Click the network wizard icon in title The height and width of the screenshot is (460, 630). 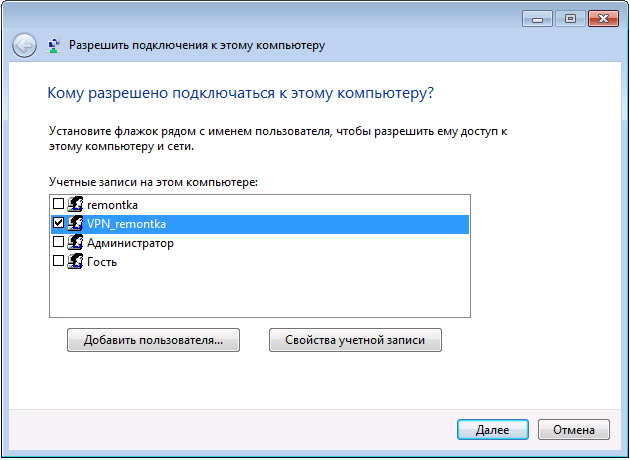[x=54, y=45]
